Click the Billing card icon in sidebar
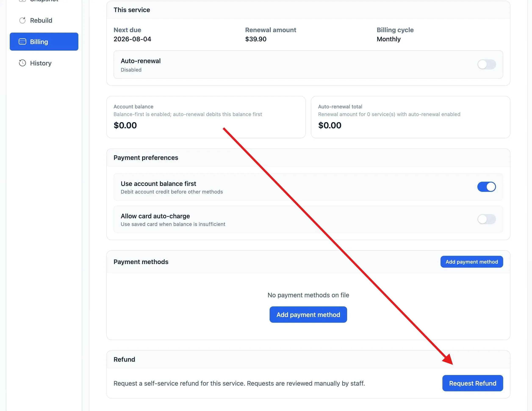The width and height of the screenshot is (532, 411). point(22,42)
